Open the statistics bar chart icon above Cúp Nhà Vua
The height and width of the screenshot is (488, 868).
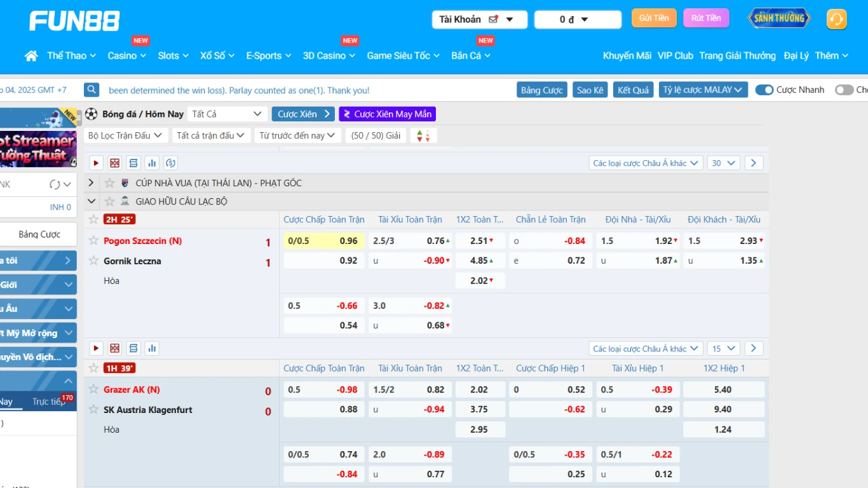tap(151, 163)
